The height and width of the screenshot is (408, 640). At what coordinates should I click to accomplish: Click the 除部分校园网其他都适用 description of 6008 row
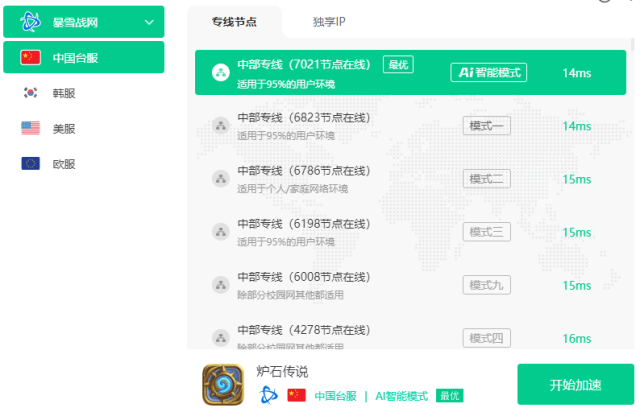pyautogui.click(x=290, y=295)
